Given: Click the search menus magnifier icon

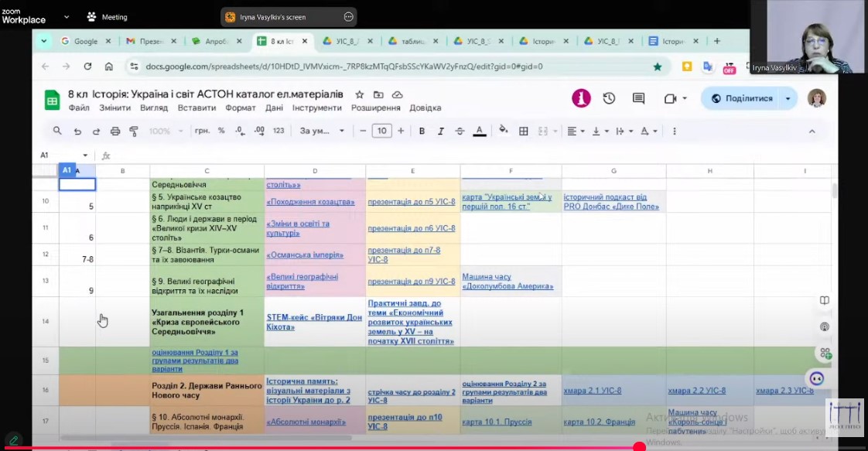Looking at the screenshot, I should point(57,132).
